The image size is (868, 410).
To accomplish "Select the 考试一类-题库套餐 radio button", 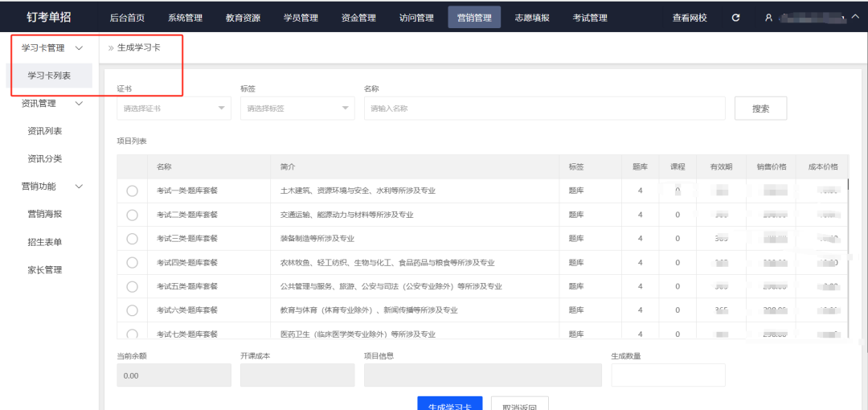I will click(x=133, y=191).
